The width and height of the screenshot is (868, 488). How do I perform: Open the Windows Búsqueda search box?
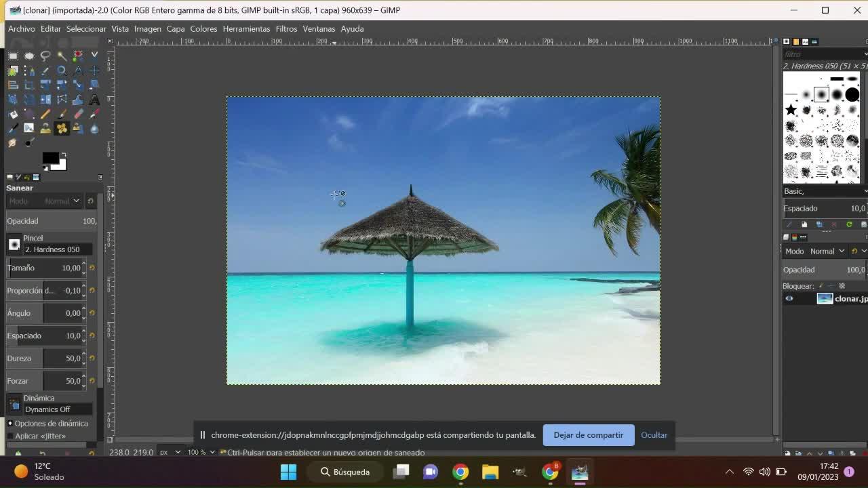(x=347, y=472)
